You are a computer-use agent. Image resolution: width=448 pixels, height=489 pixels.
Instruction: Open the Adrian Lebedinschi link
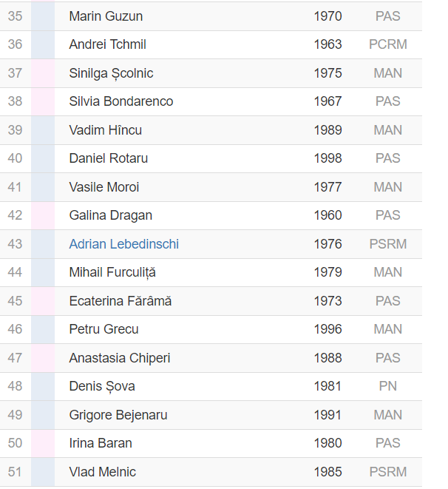[123, 244]
